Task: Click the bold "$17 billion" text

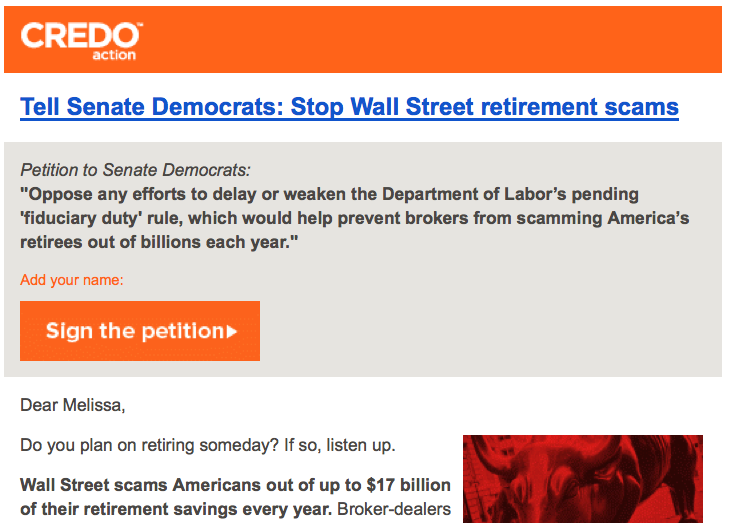Action: click(x=408, y=485)
